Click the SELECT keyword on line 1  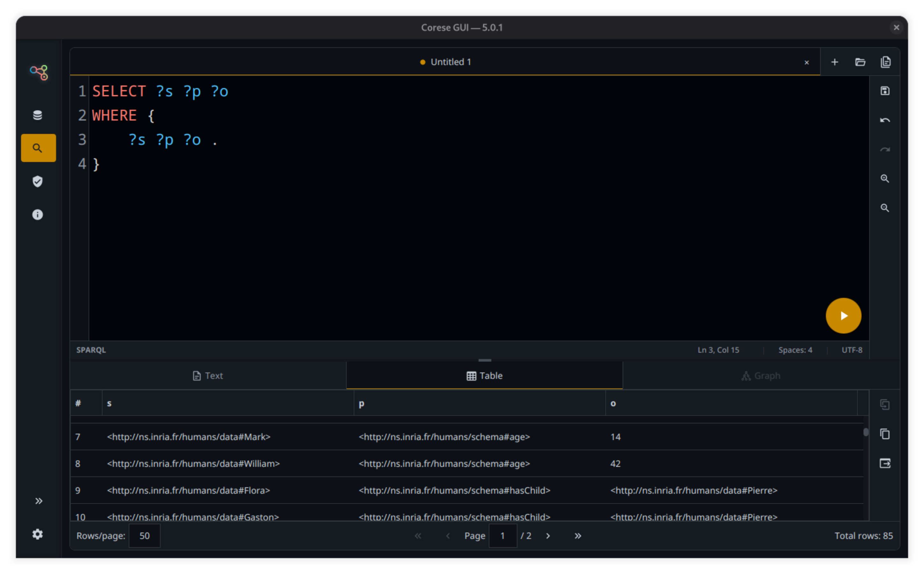click(x=119, y=91)
